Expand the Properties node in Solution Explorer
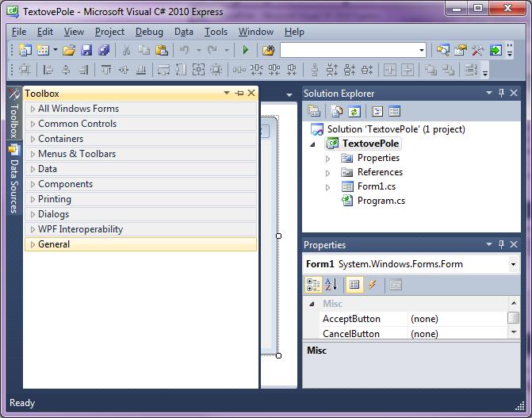This screenshot has width=532, height=418. click(x=327, y=159)
